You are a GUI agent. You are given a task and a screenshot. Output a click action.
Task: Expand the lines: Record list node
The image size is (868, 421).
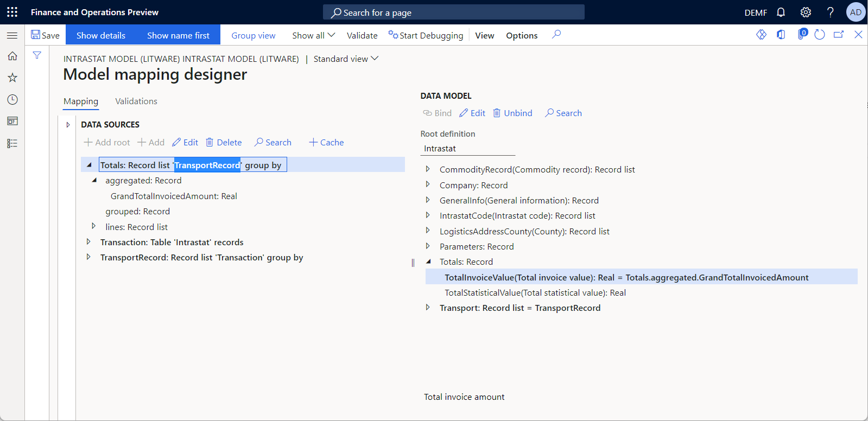[x=93, y=226]
